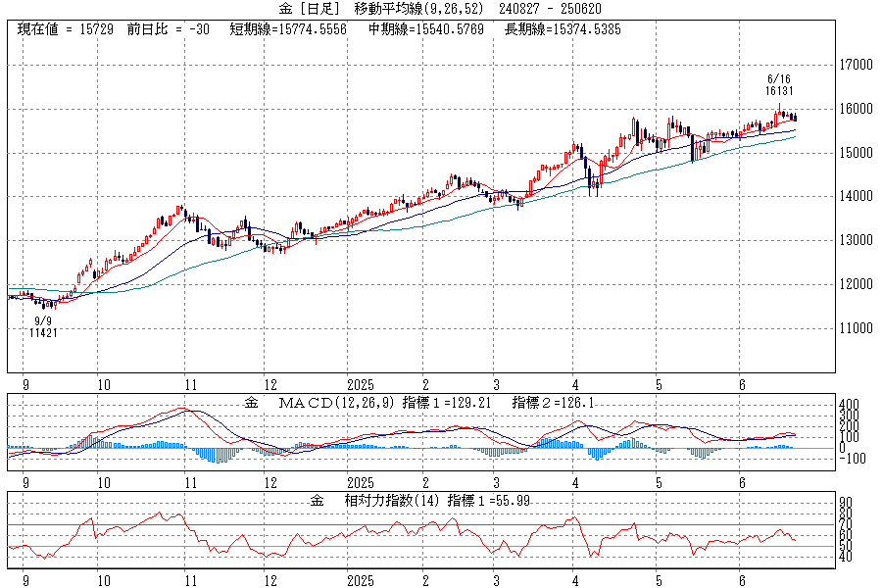
Task: Click the MACD(12,26,9) panel title
Action: 331,403
